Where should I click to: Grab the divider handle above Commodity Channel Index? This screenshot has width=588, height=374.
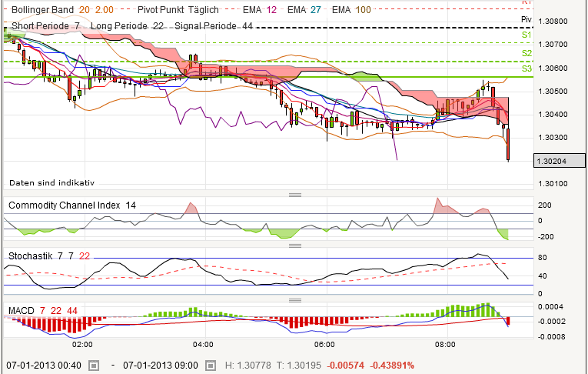[295, 195]
